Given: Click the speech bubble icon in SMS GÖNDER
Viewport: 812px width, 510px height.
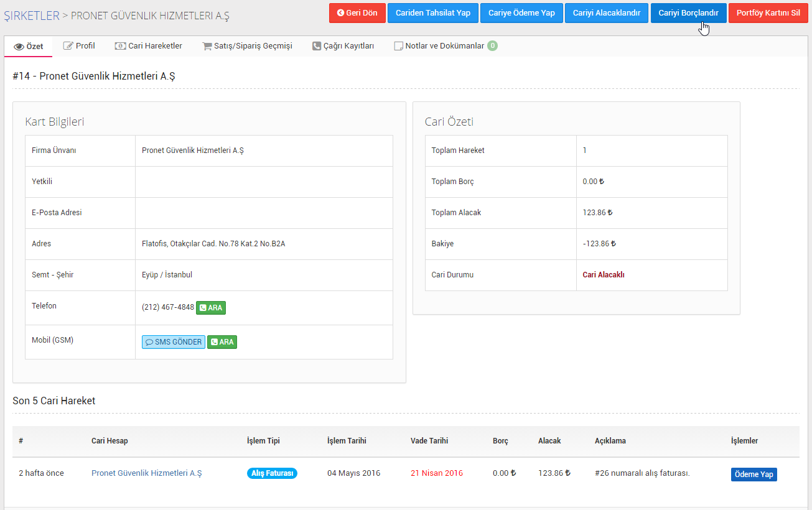Looking at the screenshot, I should click(149, 342).
